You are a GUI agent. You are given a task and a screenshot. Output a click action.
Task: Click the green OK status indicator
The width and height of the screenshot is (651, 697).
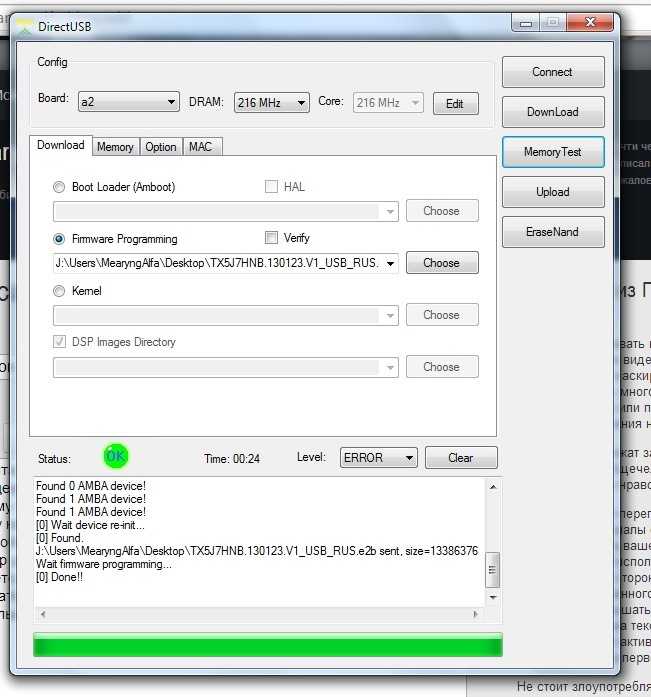click(116, 456)
